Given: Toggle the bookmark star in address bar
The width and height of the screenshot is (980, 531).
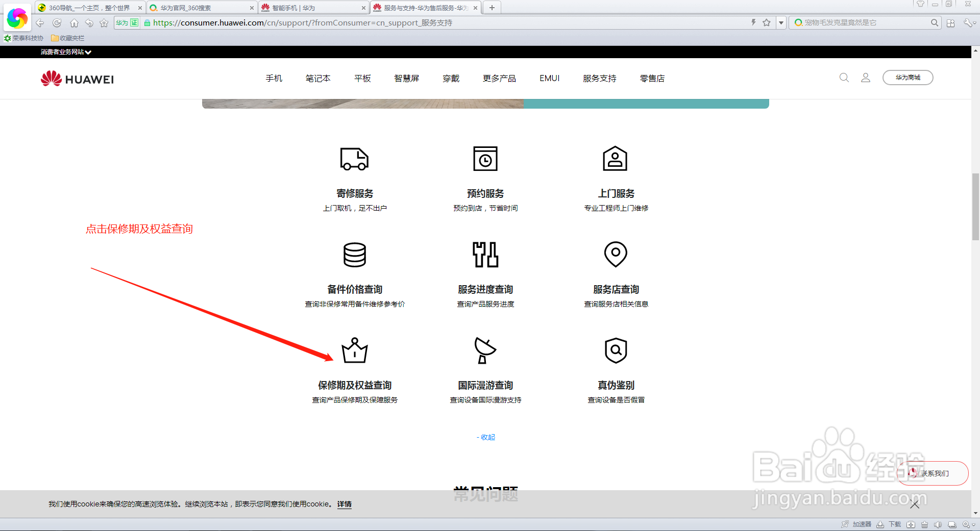Looking at the screenshot, I should [766, 22].
